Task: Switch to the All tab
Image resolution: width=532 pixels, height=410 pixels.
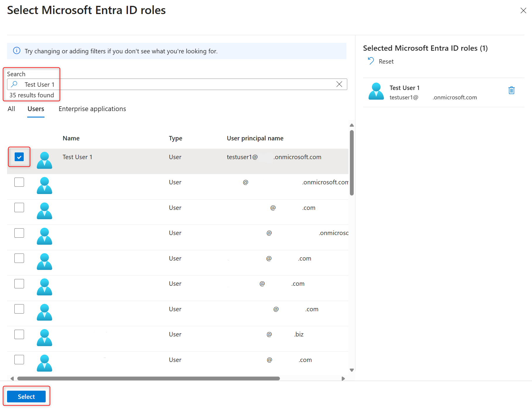Action: (x=11, y=109)
